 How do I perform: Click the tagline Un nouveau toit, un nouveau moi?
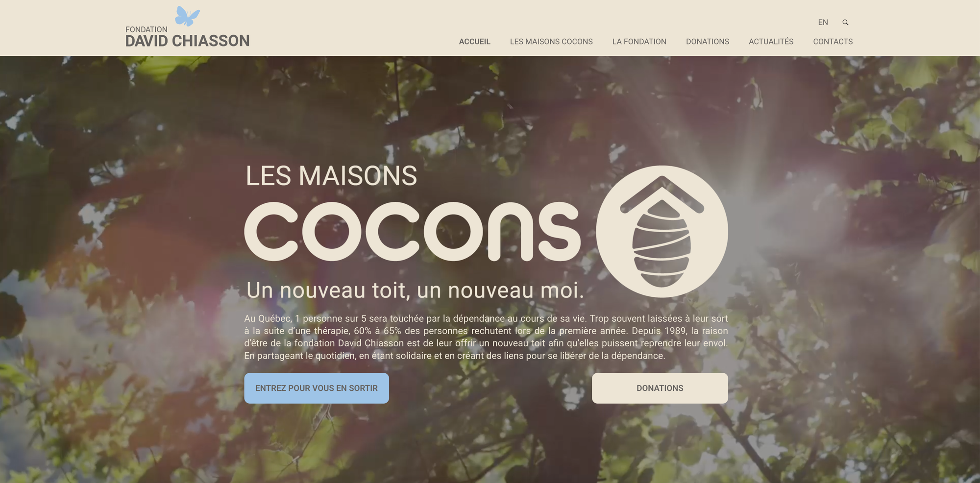click(x=415, y=290)
